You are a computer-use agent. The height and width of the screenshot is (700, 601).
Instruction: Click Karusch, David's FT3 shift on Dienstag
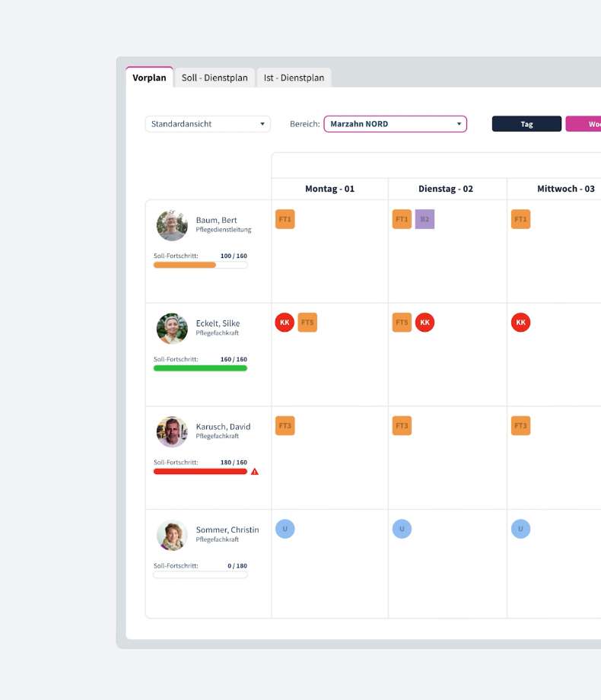pos(402,425)
